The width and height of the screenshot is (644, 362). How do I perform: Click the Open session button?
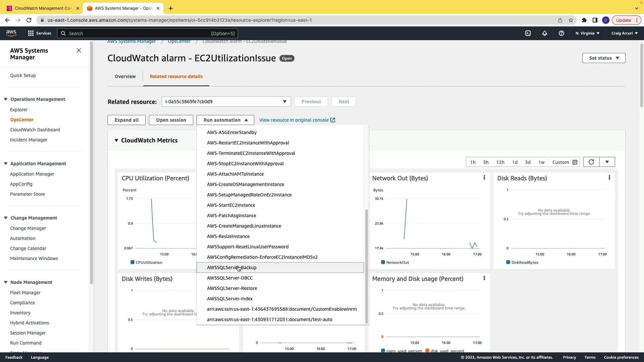point(171,120)
